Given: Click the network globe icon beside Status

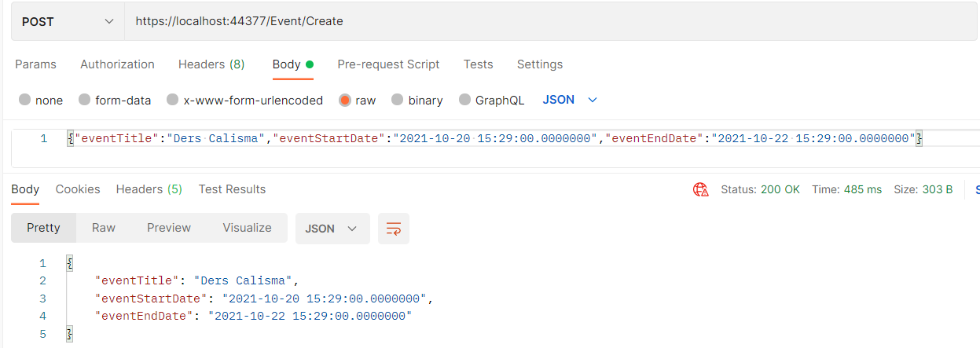Looking at the screenshot, I should pyautogui.click(x=700, y=189).
